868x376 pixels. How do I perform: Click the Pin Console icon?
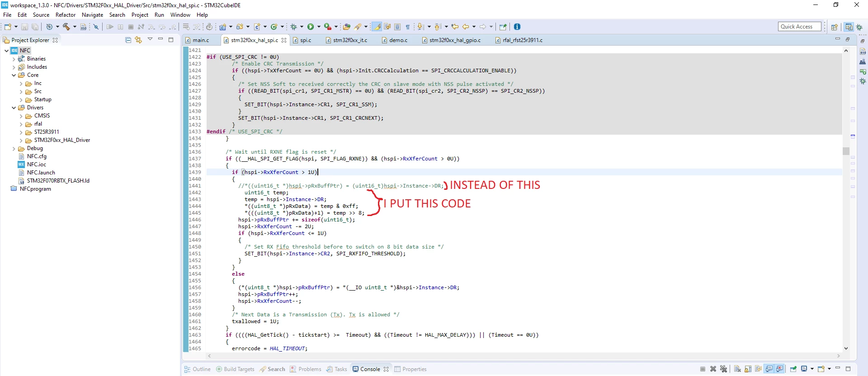click(x=793, y=369)
